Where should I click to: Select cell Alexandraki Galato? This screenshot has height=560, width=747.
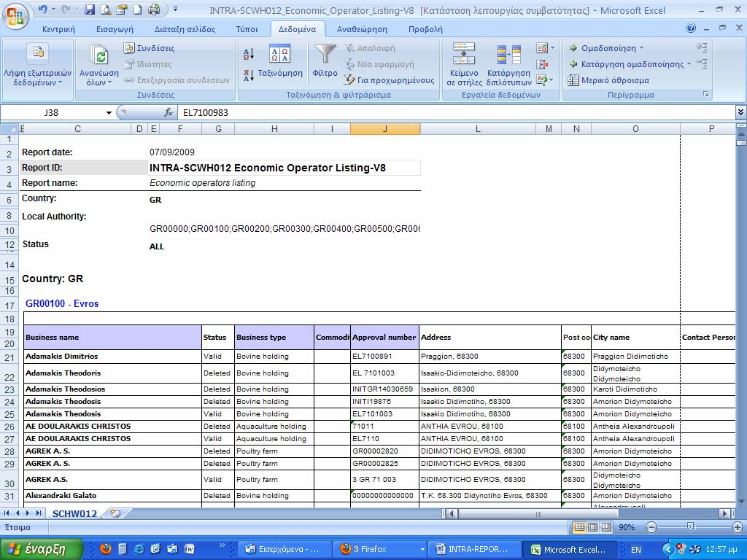(x=113, y=496)
